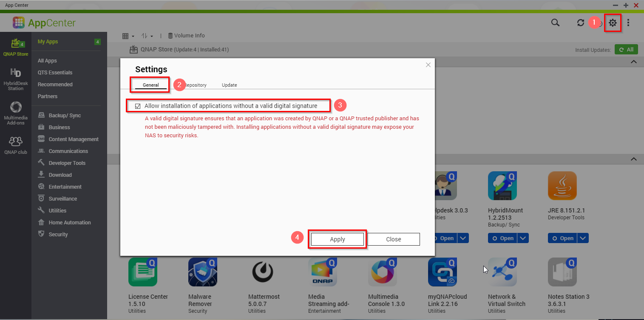Toggle allow installation without valid digital signature

click(138, 106)
